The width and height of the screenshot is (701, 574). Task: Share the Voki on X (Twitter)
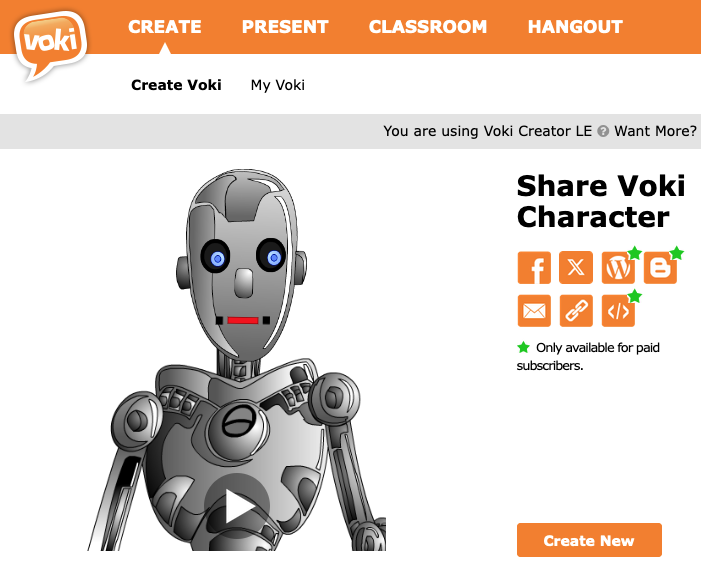click(x=576, y=267)
